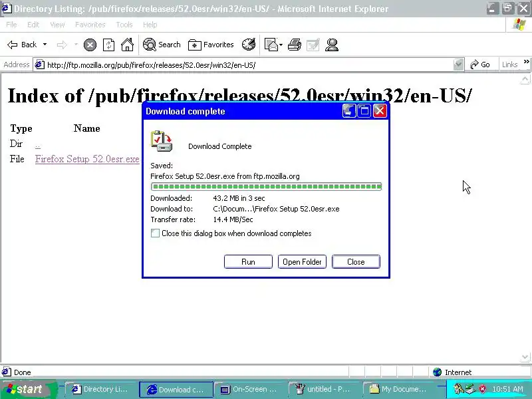Switch to Directory Li... taskbar button

coord(101,389)
